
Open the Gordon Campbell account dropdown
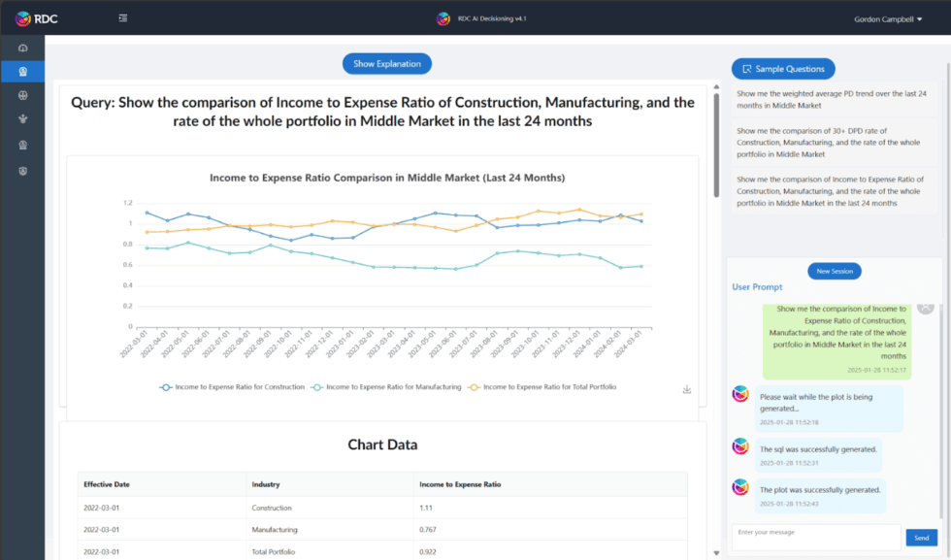[886, 17]
